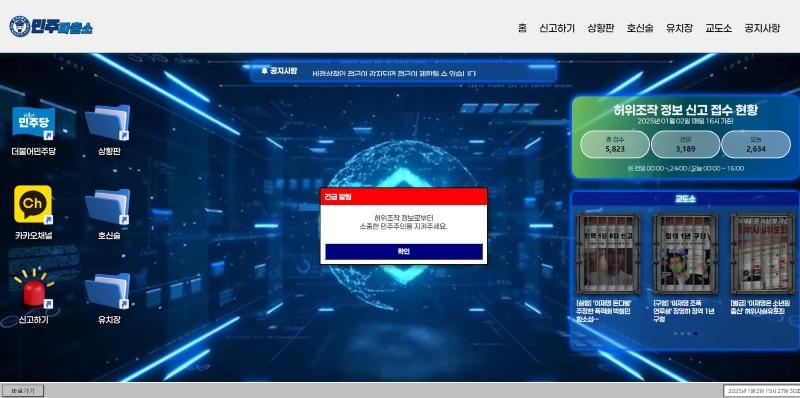Select 홈 in the top navigation
The width and height of the screenshot is (800, 398).
pyautogui.click(x=522, y=28)
